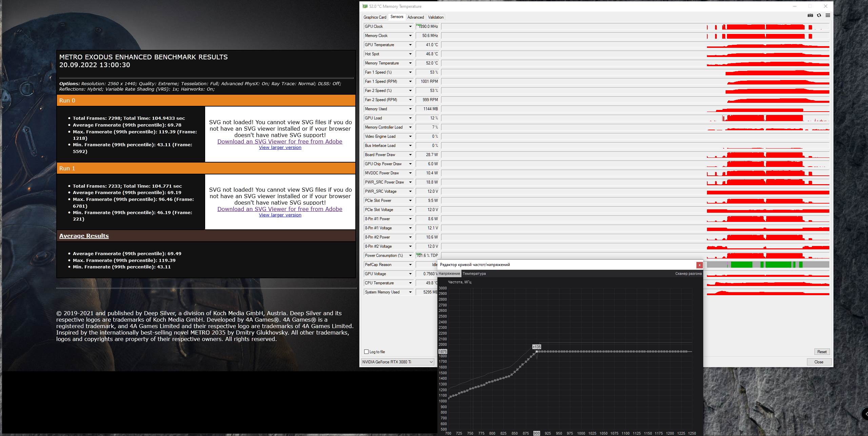Enable the Log to file checkbox
Image resolution: width=868 pixels, height=436 pixels.
coord(366,352)
